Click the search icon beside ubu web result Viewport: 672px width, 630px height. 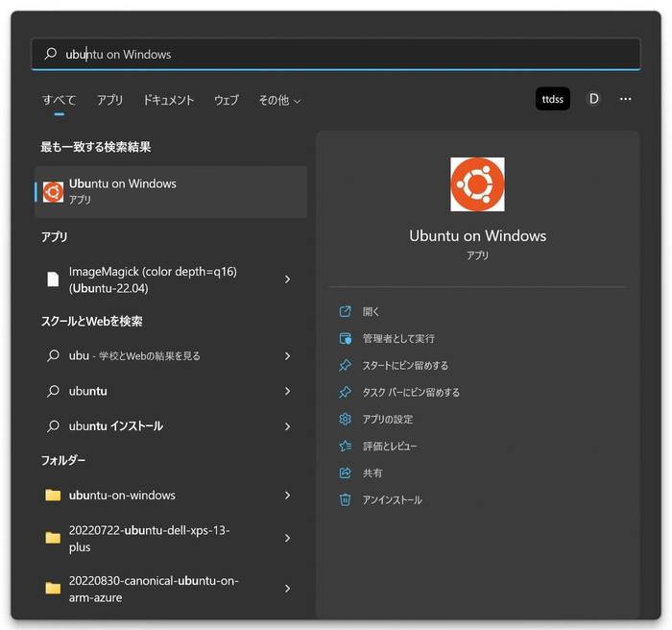click(53, 355)
